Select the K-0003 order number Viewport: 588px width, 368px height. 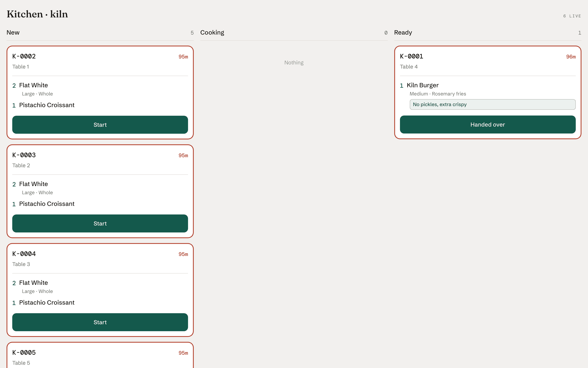point(24,155)
